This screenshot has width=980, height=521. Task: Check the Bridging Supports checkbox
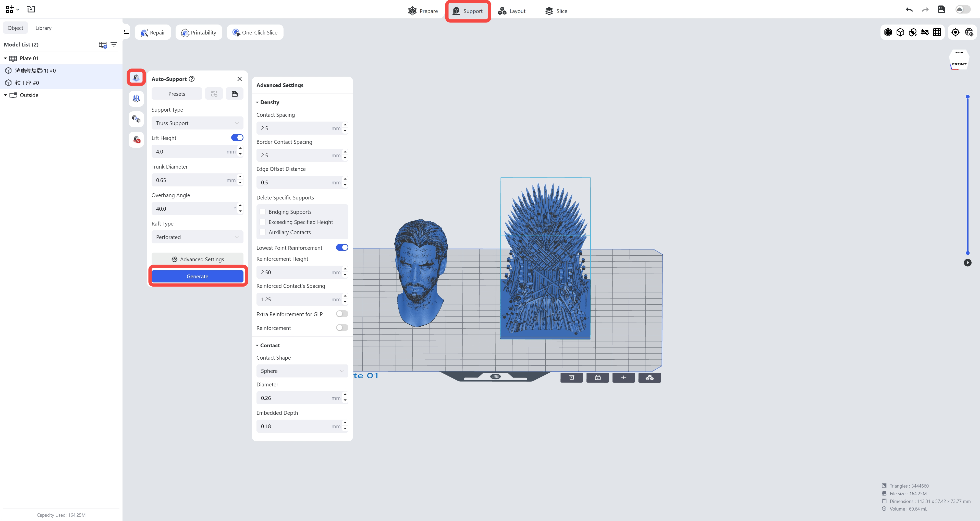[263, 212]
